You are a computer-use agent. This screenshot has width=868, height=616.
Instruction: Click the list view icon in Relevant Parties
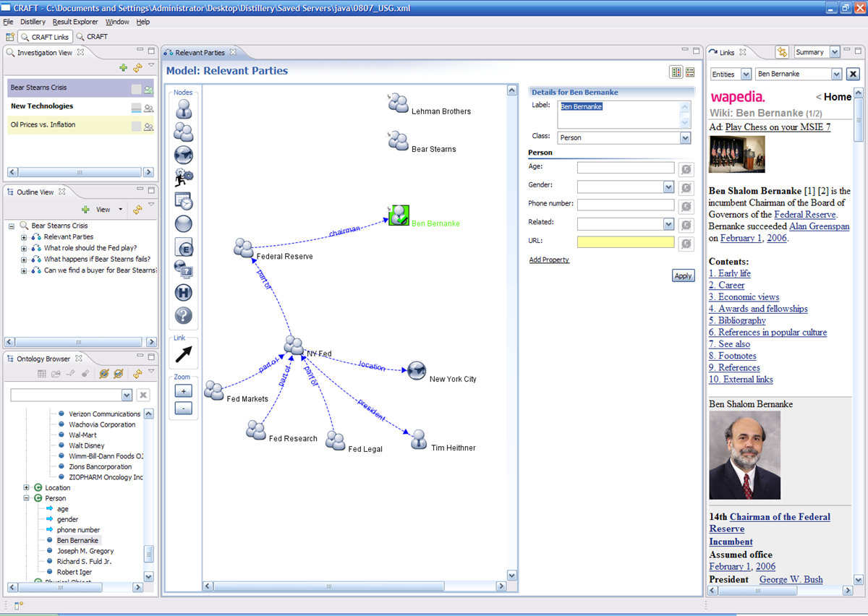690,72
